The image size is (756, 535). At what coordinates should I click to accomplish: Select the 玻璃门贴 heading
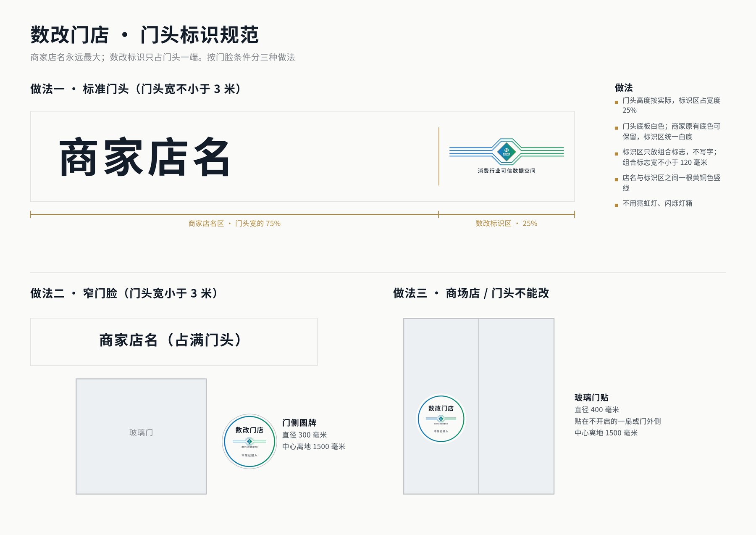(x=591, y=398)
